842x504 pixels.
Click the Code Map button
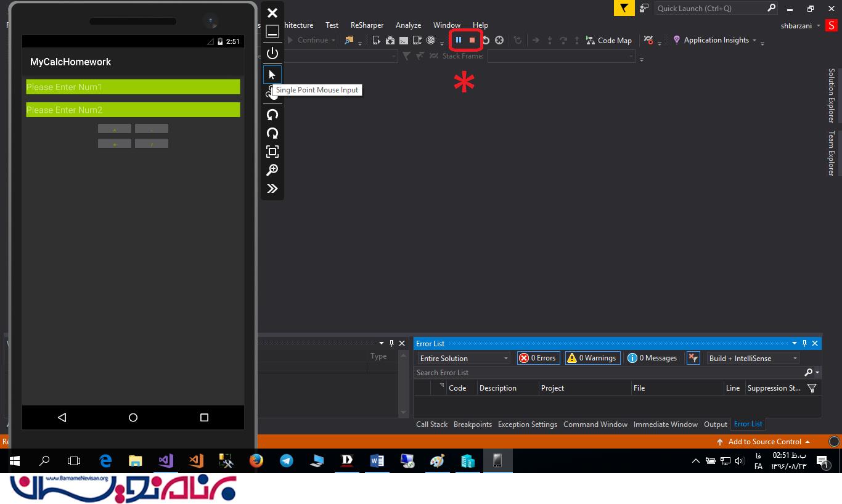coord(608,40)
